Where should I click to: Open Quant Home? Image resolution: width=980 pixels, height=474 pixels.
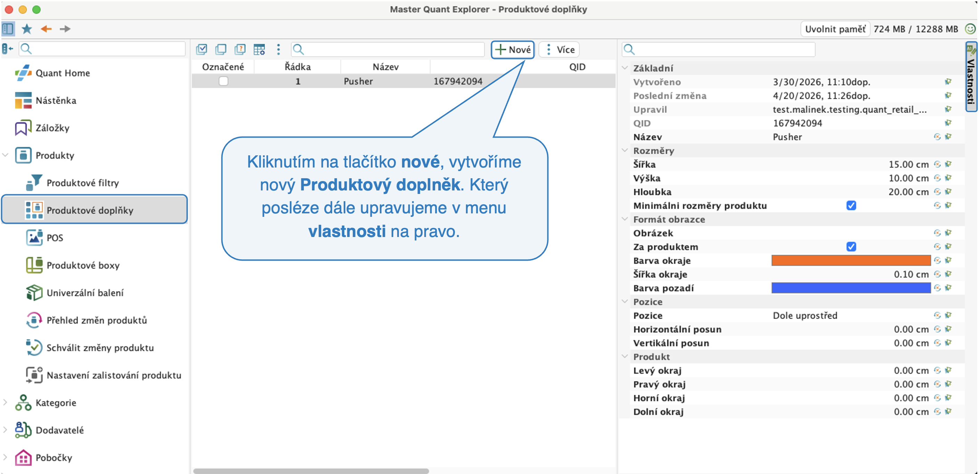(52, 73)
